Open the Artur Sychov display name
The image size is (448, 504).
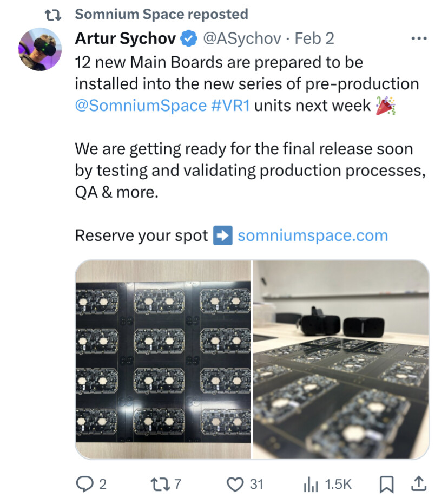125,38
